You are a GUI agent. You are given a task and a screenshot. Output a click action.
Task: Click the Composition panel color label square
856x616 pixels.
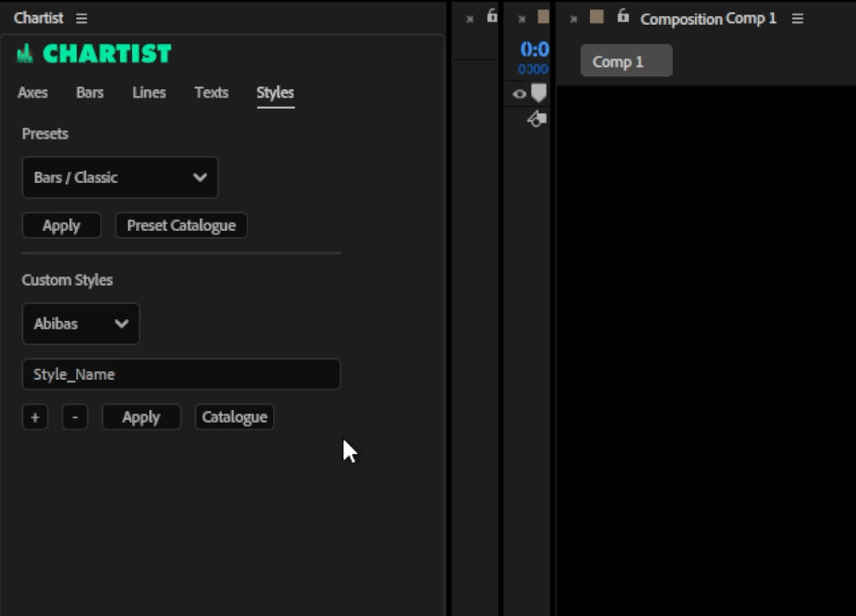597,17
